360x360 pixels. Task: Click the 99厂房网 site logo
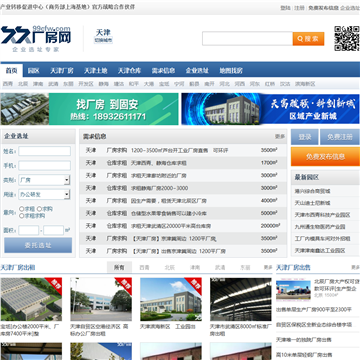(36, 39)
